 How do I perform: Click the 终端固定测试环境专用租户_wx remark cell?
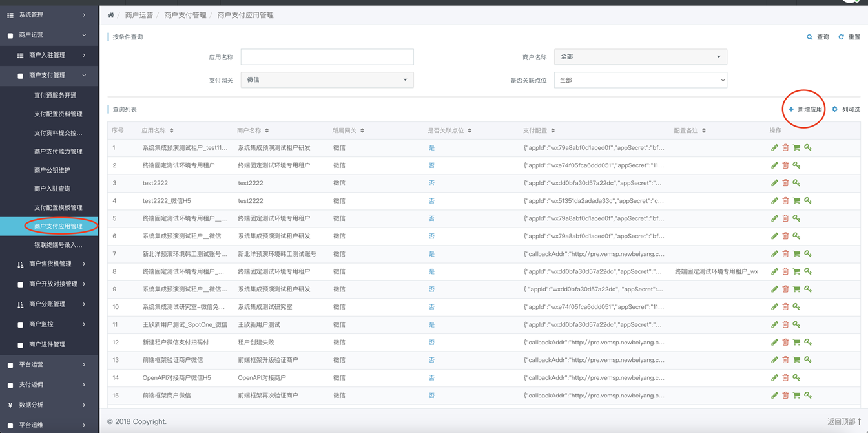click(716, 271)
